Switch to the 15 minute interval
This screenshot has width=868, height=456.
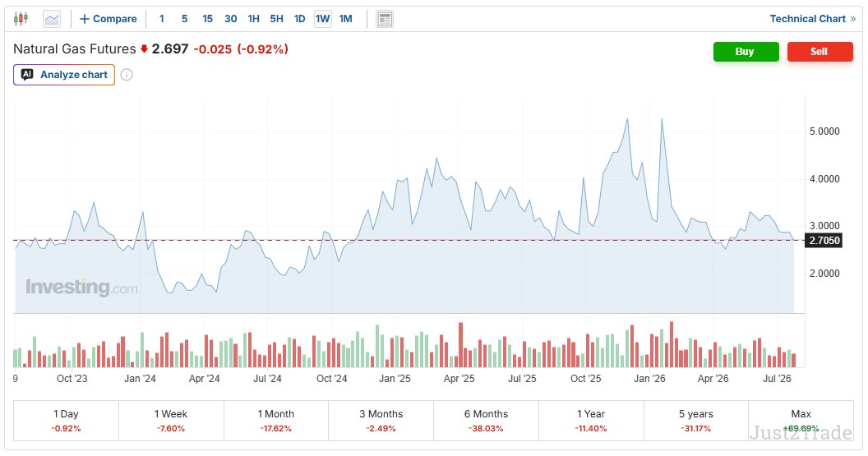[208, 19]
